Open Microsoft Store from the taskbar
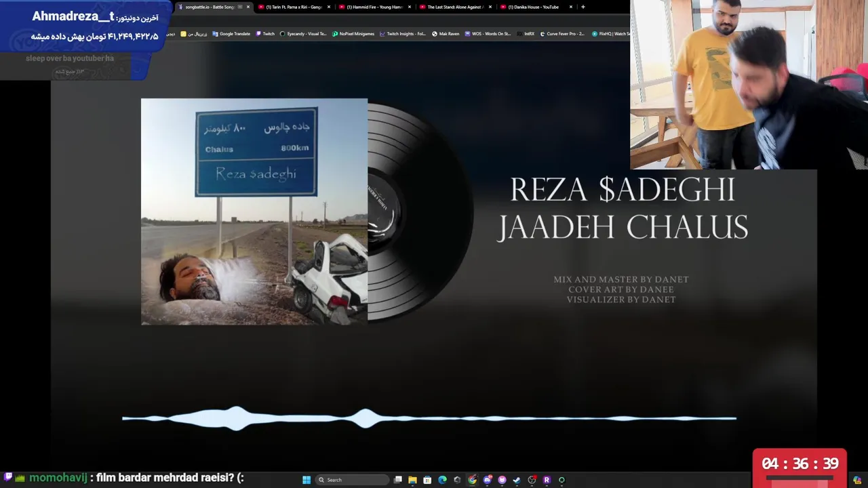Image resolution: width=868 pixels, height=488 pixels. coord(427,480)
